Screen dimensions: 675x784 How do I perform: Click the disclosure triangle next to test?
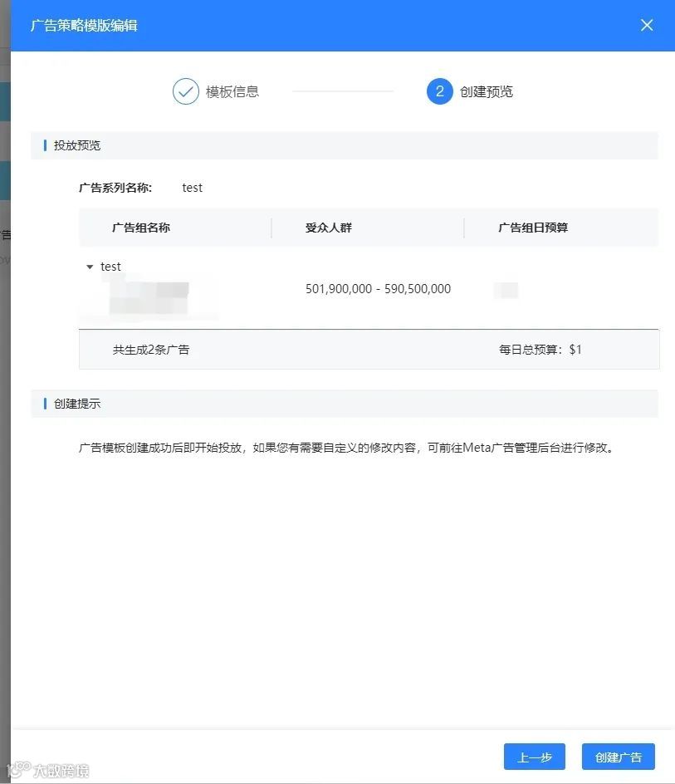[90, 267]
